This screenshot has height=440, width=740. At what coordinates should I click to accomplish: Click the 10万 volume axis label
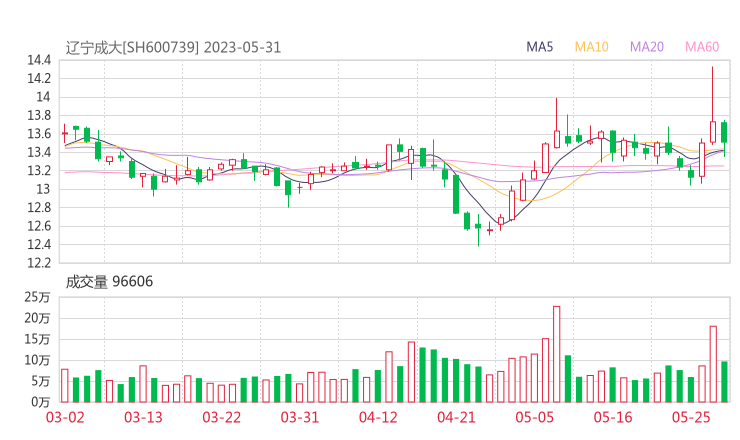tap(37, 360)
